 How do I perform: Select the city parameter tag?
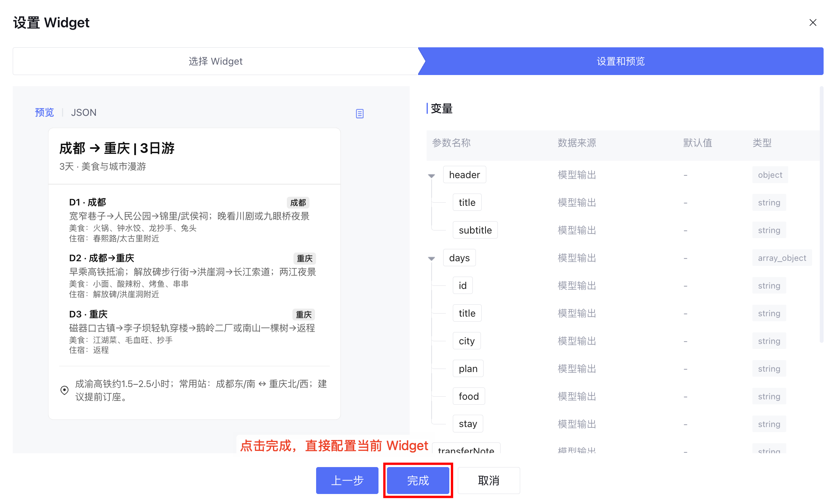466,341
